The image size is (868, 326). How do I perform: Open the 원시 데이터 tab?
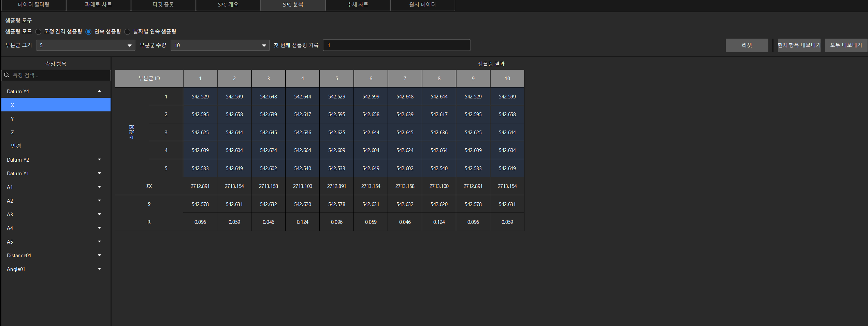[x=422, y=5]
